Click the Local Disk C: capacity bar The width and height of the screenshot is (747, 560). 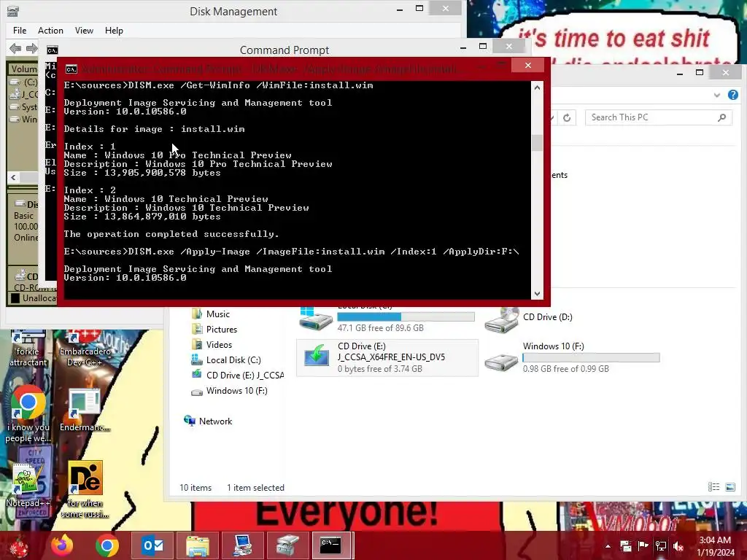406,316
